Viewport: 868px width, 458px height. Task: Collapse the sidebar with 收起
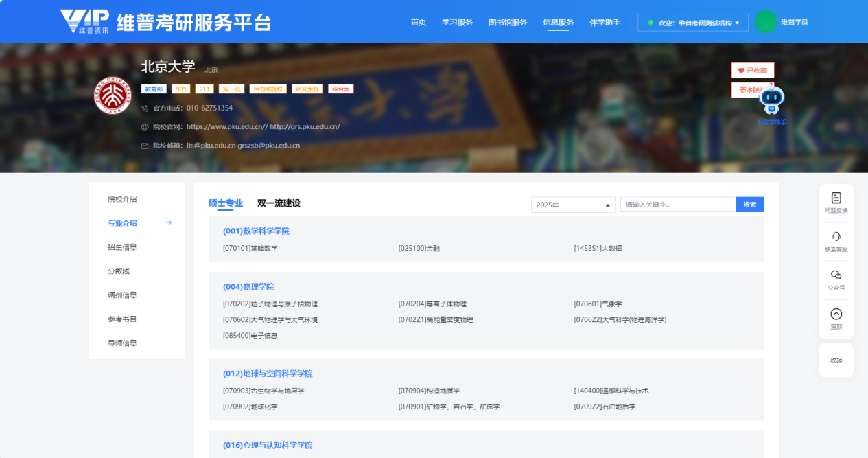[x=836, y=360]
